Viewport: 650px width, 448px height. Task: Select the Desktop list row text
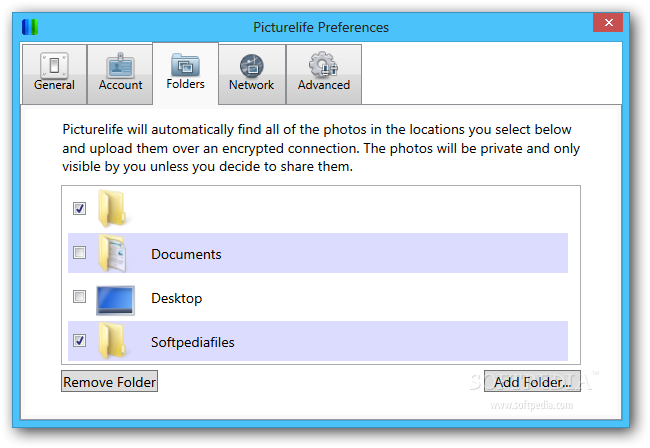tap(177, 298)
